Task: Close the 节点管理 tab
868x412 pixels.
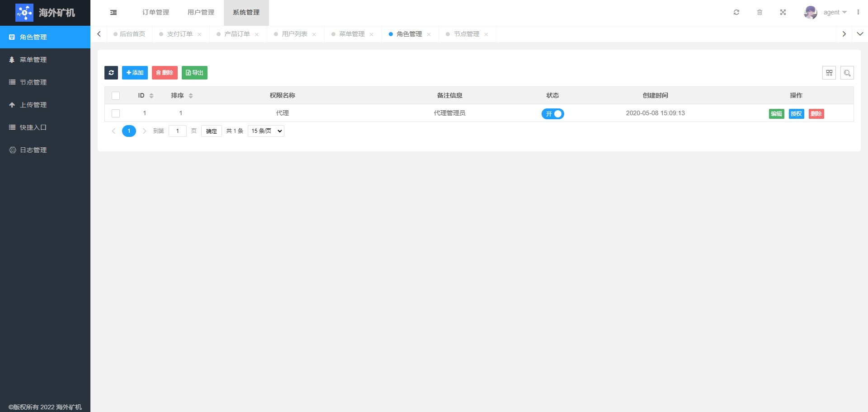Action: coord(486,34)
